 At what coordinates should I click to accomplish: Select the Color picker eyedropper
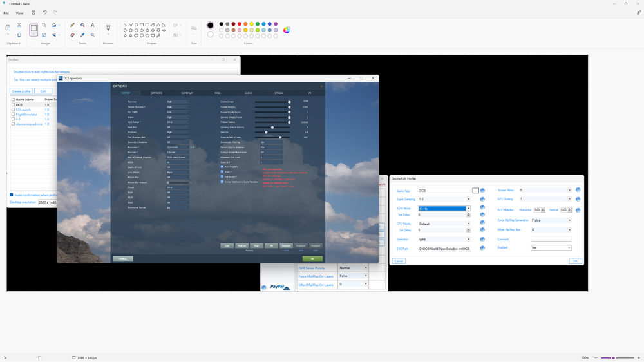click(82, 35)
